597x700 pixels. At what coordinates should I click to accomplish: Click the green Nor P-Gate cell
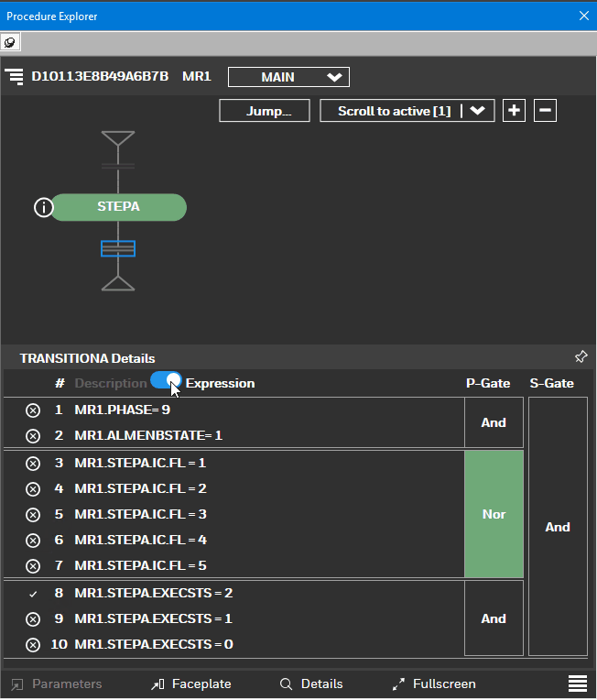click(x=494, y=514)
